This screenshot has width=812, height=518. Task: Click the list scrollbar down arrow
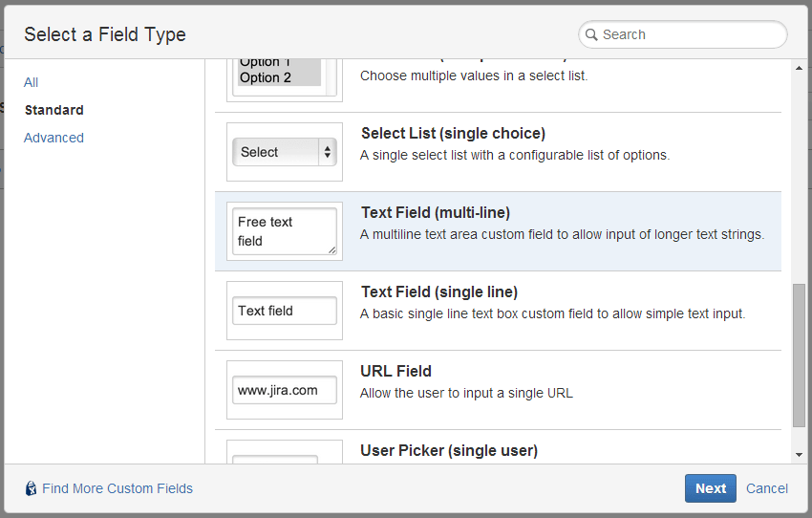[x=799, y=455]
